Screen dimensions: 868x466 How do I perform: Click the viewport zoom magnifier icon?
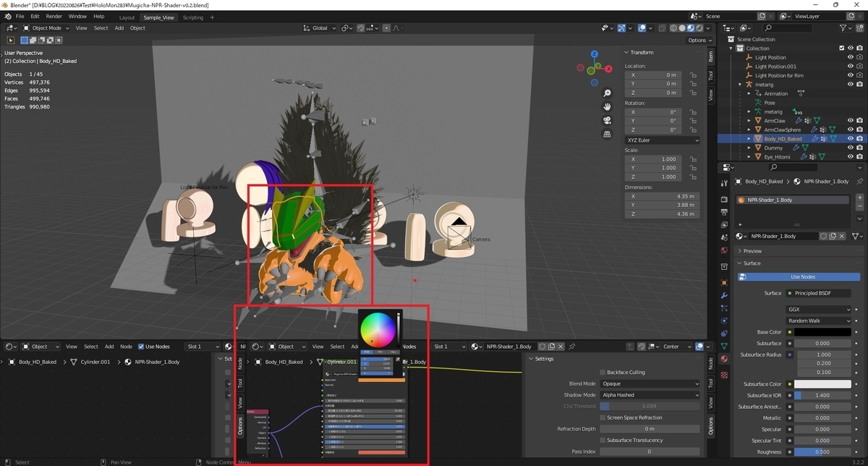(608, 93)
